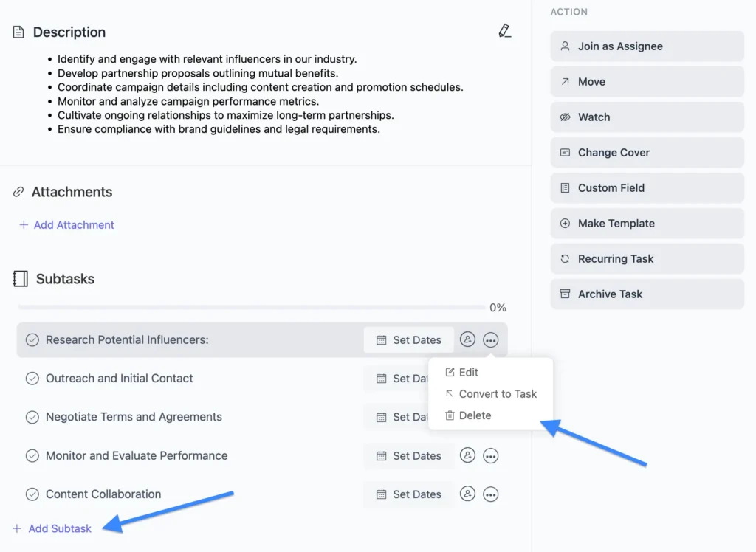Choose Delete from the open context menu
The width and height of the screenshot is (756, 552).
tap(475, 415)
